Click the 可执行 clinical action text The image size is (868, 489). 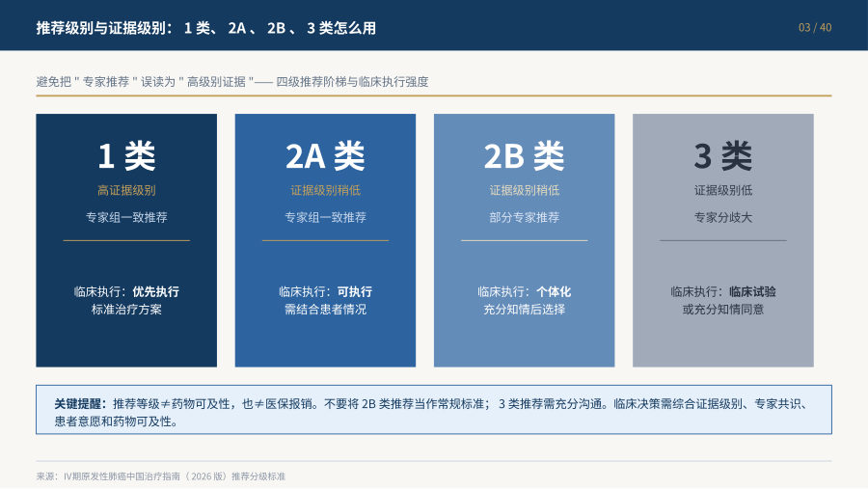coord(355,291)
